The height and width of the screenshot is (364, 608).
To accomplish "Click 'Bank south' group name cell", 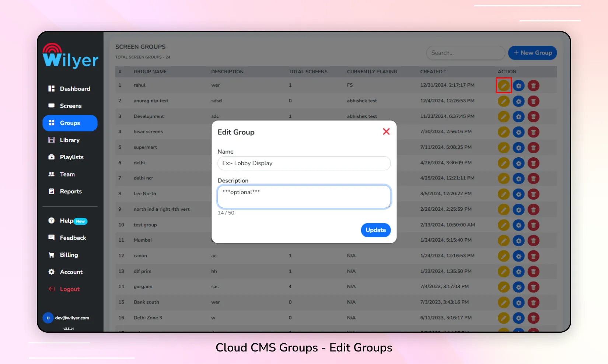I will coord(146,302).
